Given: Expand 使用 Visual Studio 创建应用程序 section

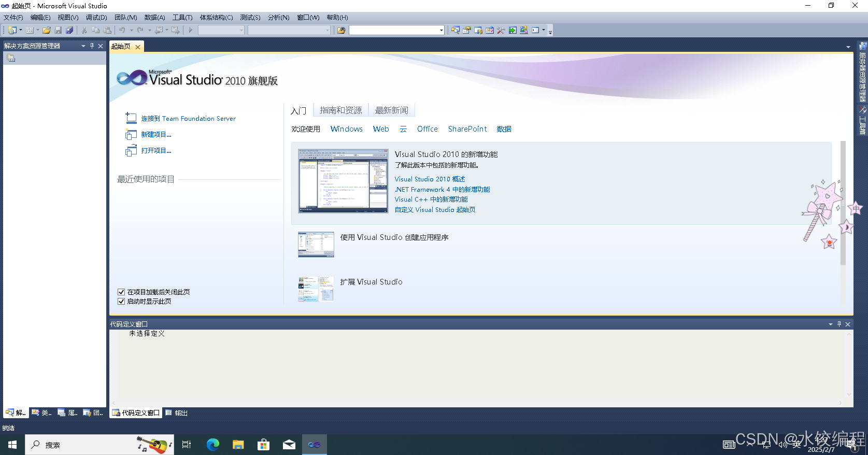Looking at the screenshot, I should [394, 237].
